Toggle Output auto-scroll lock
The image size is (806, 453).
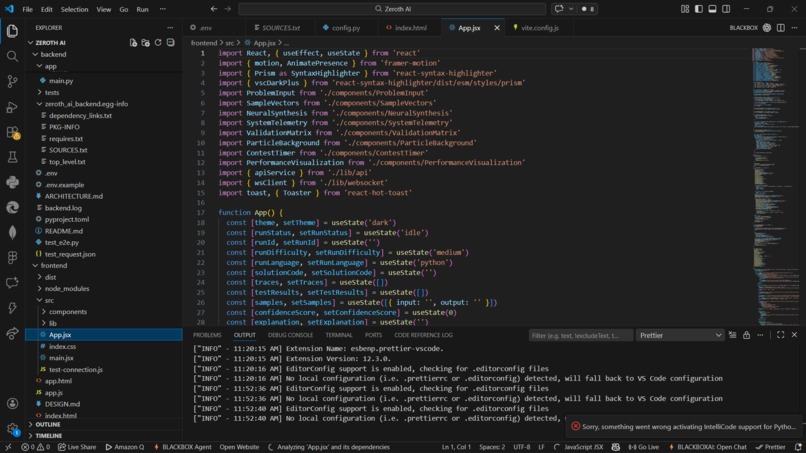click(746, 335)
